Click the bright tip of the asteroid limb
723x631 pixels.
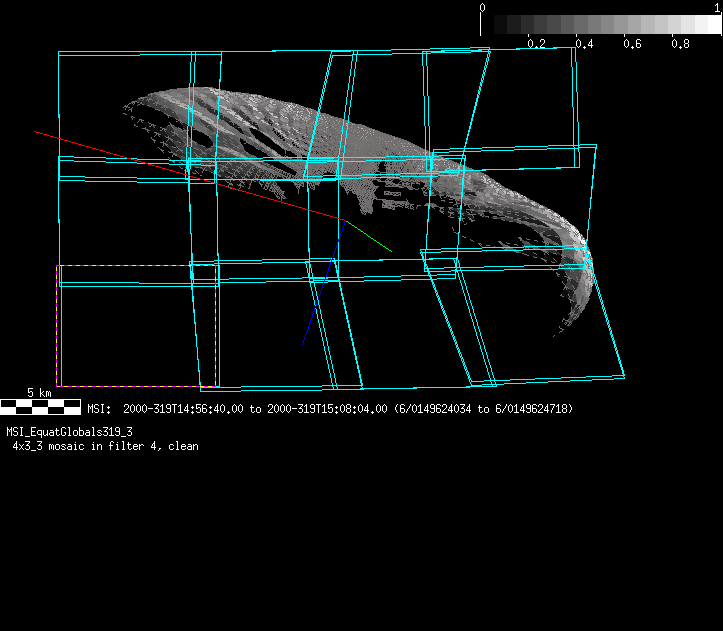pos(583,255)
